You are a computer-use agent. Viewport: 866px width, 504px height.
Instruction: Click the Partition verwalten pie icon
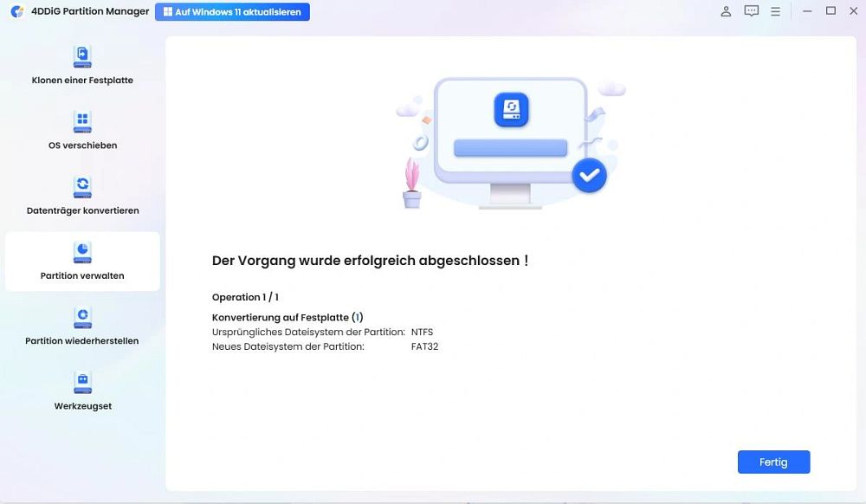(x=82, y=252)
